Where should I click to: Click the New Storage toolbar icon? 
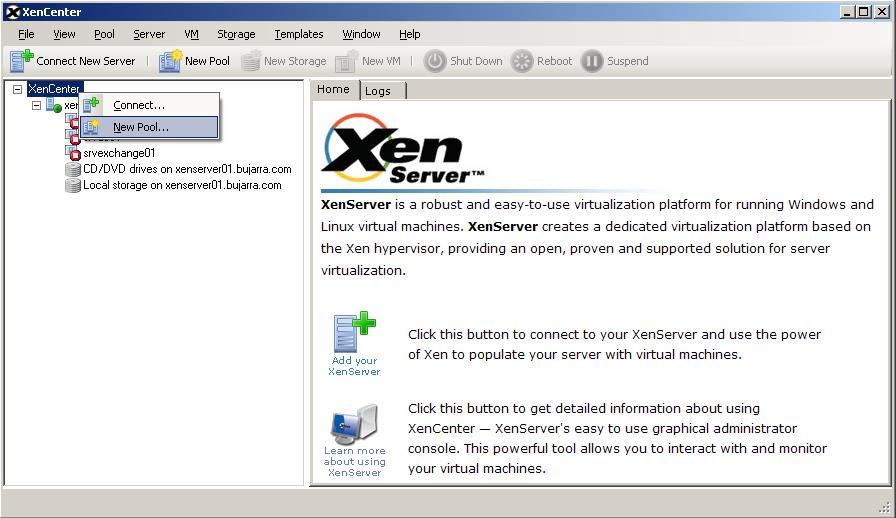click(x=250, y=61)
